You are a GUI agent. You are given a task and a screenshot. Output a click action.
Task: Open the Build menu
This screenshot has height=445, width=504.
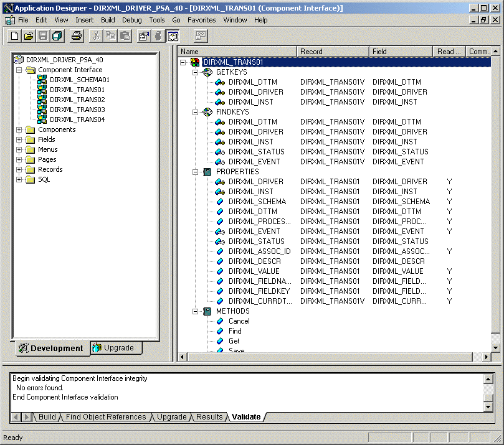(x=107, y=20)
